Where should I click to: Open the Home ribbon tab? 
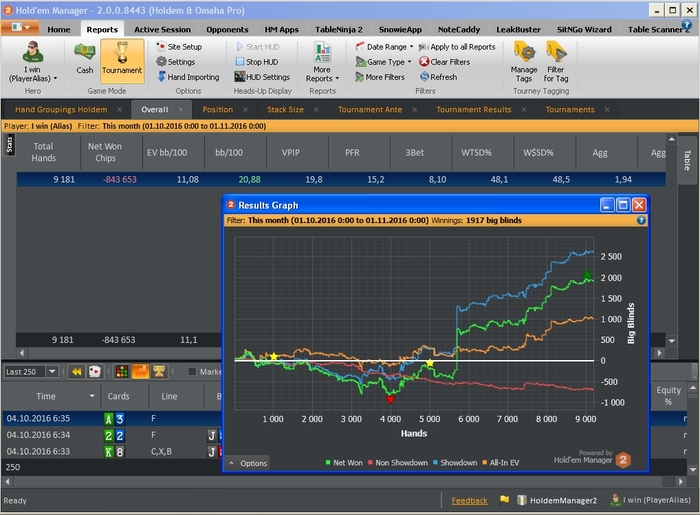pyautogui.click(x=59, y=29)
